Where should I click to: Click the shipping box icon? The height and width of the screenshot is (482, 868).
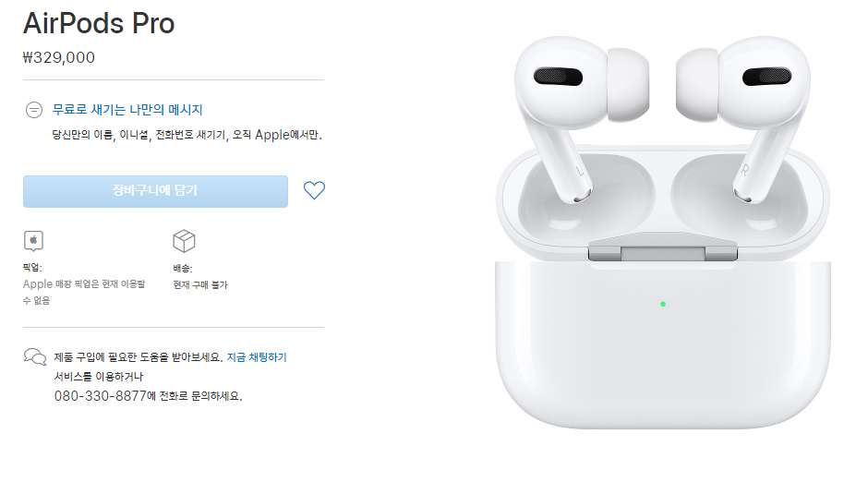pyautogui.click(x=184, y=241)
